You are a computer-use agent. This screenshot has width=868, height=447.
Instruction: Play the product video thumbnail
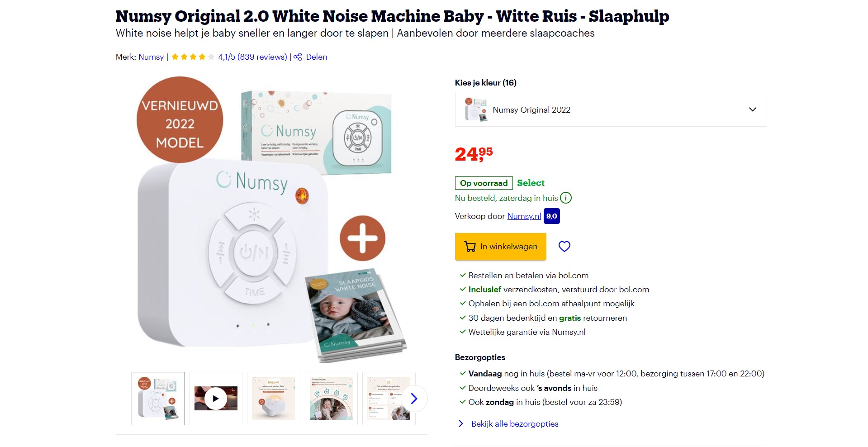coord(216,399)
